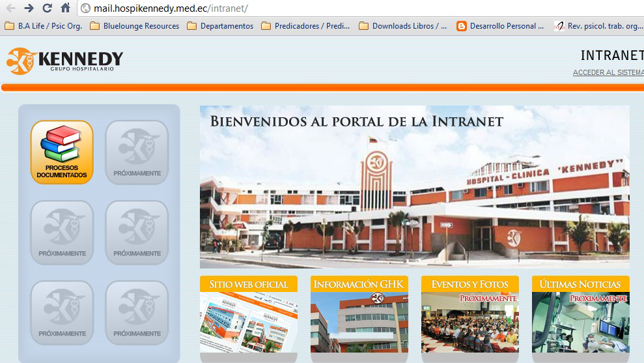Screen dimensions: 644x363
Task: Open the Procesos Documentados books icon
Action: (x=62, y=152)
